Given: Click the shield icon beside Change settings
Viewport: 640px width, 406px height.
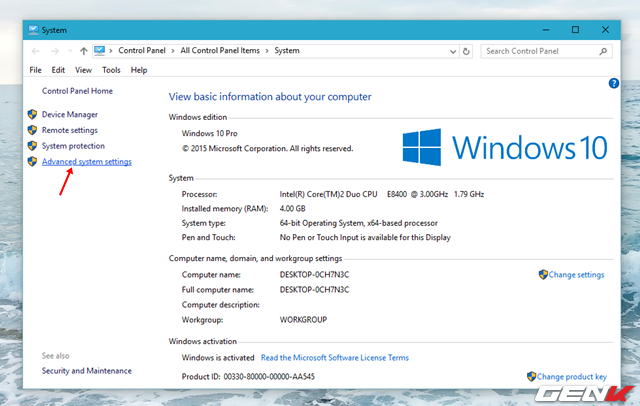Looking at the screenshot, I should click(543, 275).
